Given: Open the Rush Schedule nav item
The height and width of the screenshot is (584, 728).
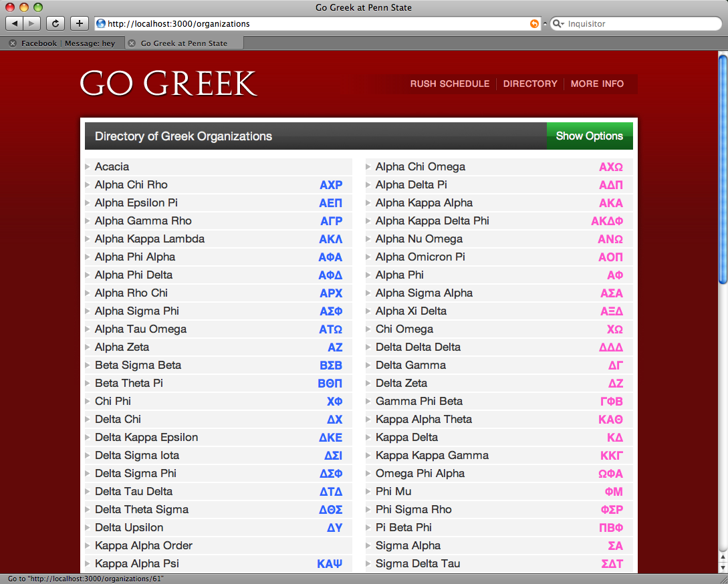Looking at the screenshot, I should [x=449, y=84].
